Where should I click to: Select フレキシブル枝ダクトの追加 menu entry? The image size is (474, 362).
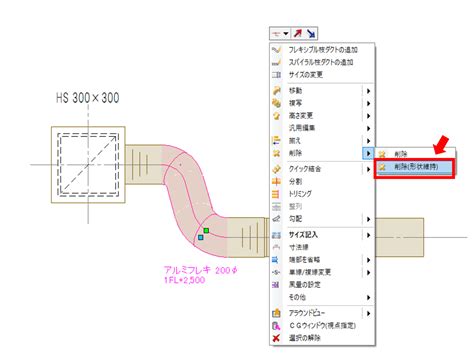(322, 50)
